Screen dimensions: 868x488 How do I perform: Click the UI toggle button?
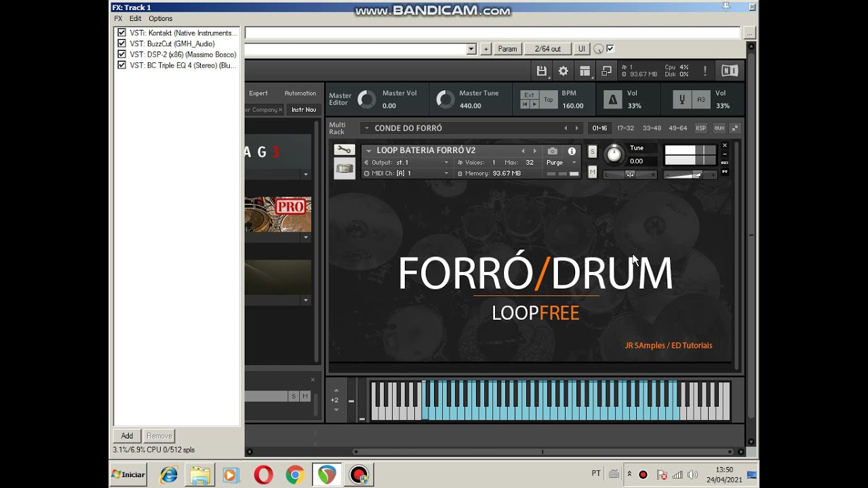[581, 49]
